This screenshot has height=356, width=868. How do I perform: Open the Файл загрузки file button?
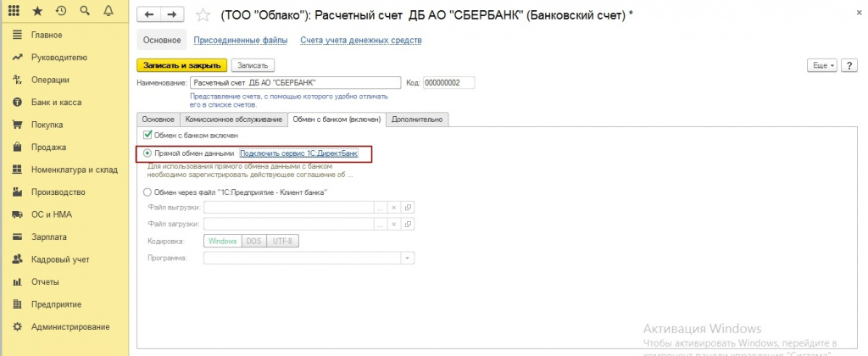[409, 225]
